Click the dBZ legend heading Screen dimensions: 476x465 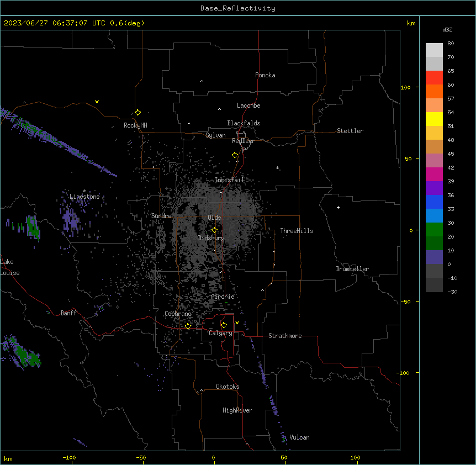point(447,29)
